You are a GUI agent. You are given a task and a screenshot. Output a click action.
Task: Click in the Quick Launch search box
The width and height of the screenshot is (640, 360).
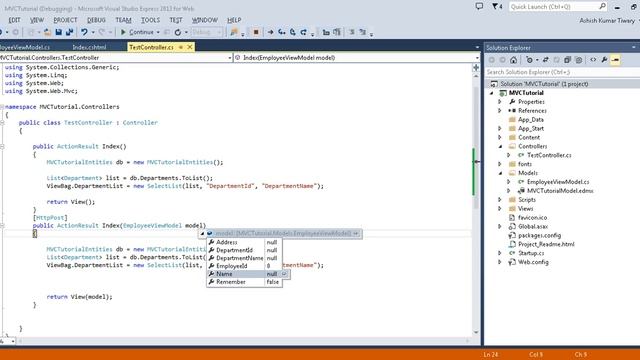558,7
